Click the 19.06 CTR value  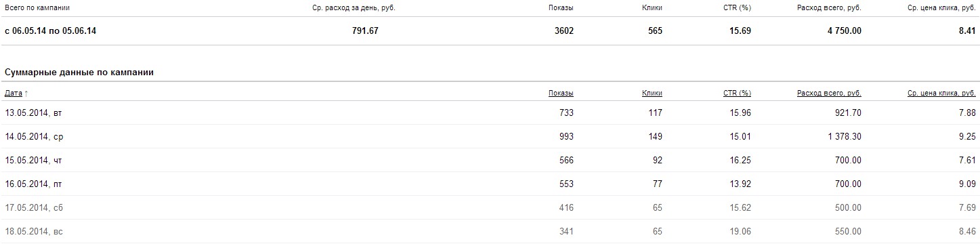click(x=740, y=231)
